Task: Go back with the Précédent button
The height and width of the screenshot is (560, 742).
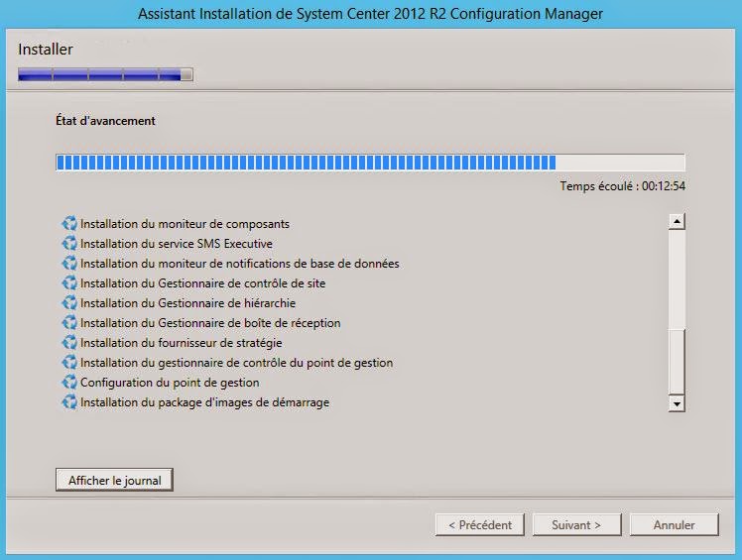Action: pyautogui.click(x=480, y=525)
